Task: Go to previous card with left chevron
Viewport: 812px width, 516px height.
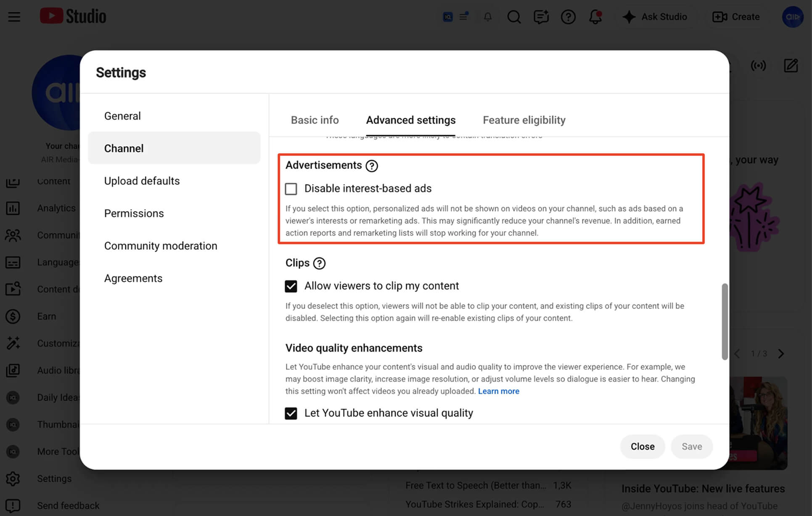Action: (737, 354)
